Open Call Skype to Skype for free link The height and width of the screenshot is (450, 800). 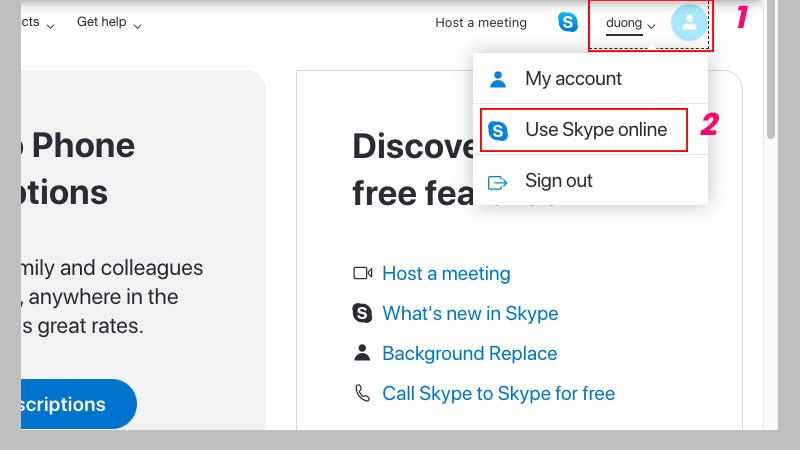point(498,393)
